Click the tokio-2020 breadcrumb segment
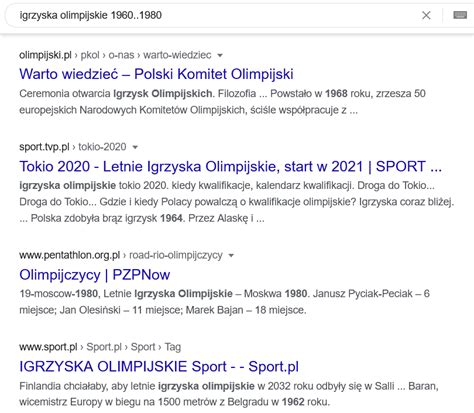Image resolution: width=474 pixels, height=413 pixels. [x=102, y=147]
